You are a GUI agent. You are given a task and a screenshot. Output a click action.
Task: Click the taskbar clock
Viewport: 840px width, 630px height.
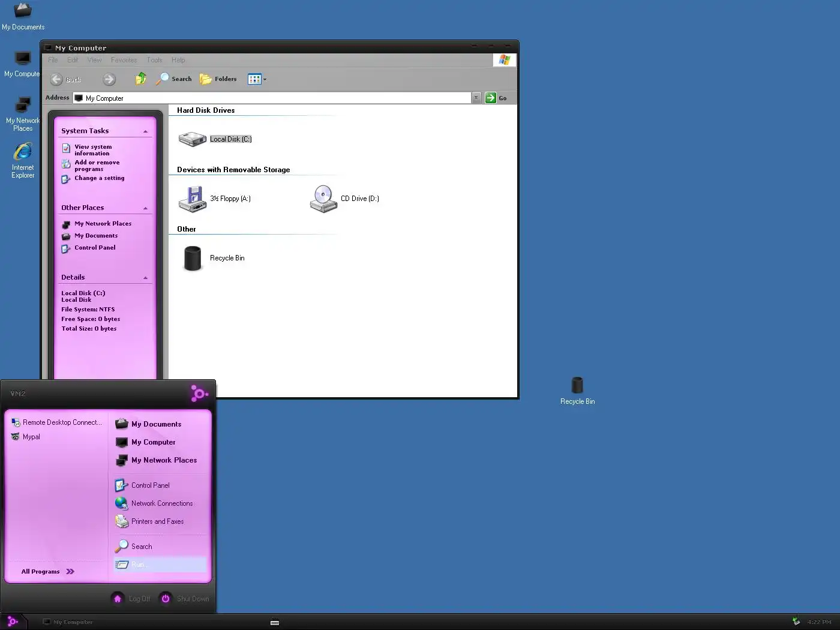pyautogui.click(x=819, y=622)
